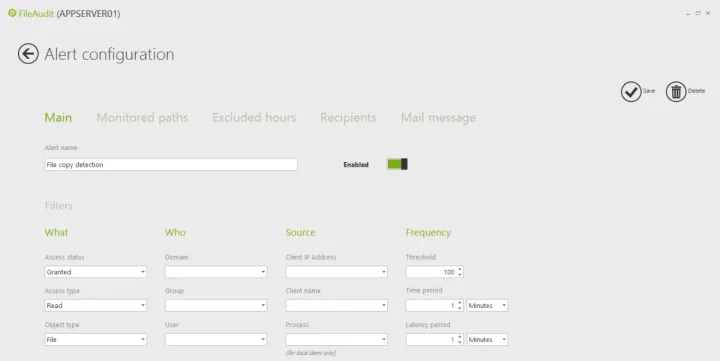Open the Access status dropdown
This screenshot has height=361, width=720.
pos(96,272)
